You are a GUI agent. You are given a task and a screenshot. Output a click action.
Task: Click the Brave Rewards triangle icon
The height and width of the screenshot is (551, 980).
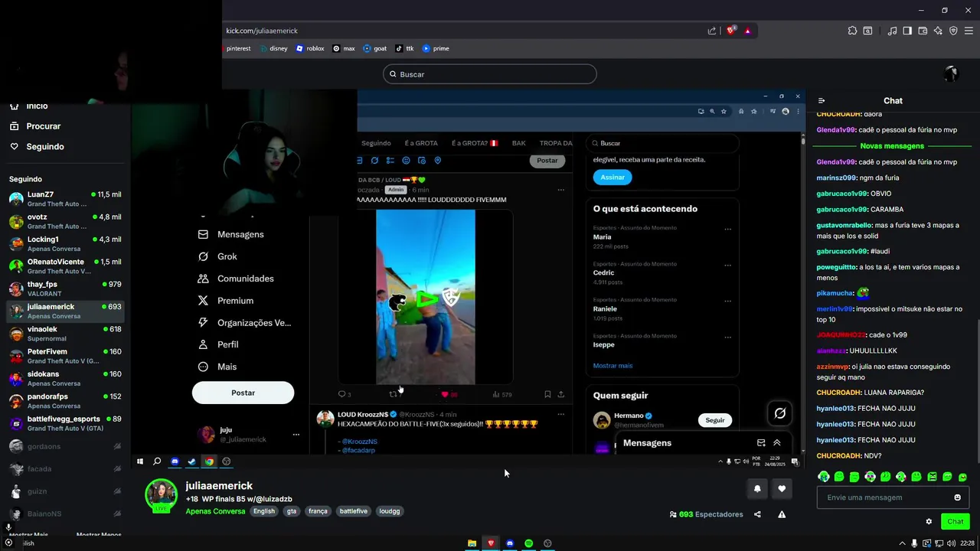pyautogui.click(x=747, y=31)
